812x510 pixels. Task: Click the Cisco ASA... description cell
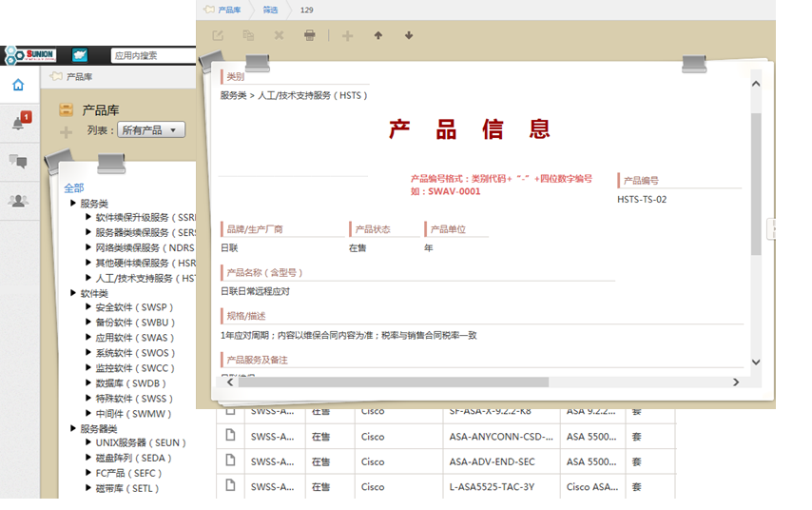click(x=592, y=486)
